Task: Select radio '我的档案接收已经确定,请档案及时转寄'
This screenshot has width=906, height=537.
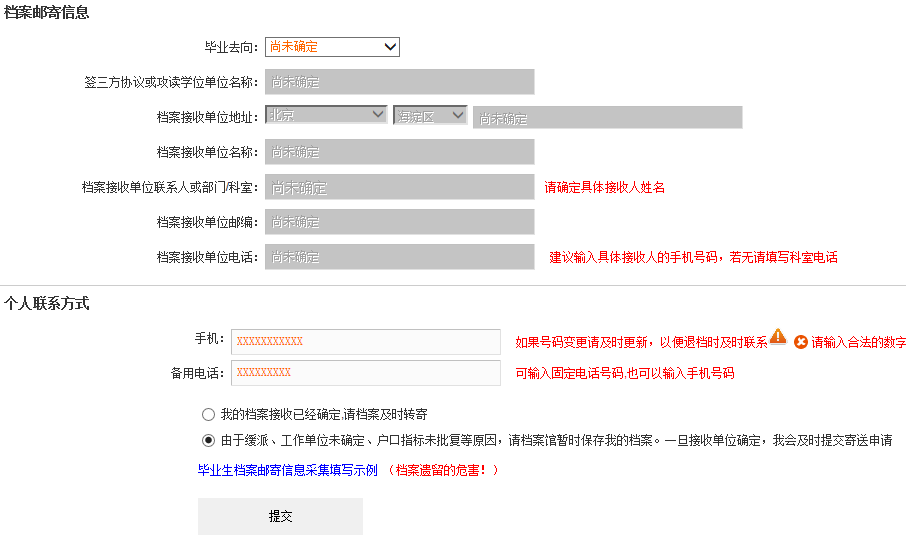Action: tap(208, 414)
